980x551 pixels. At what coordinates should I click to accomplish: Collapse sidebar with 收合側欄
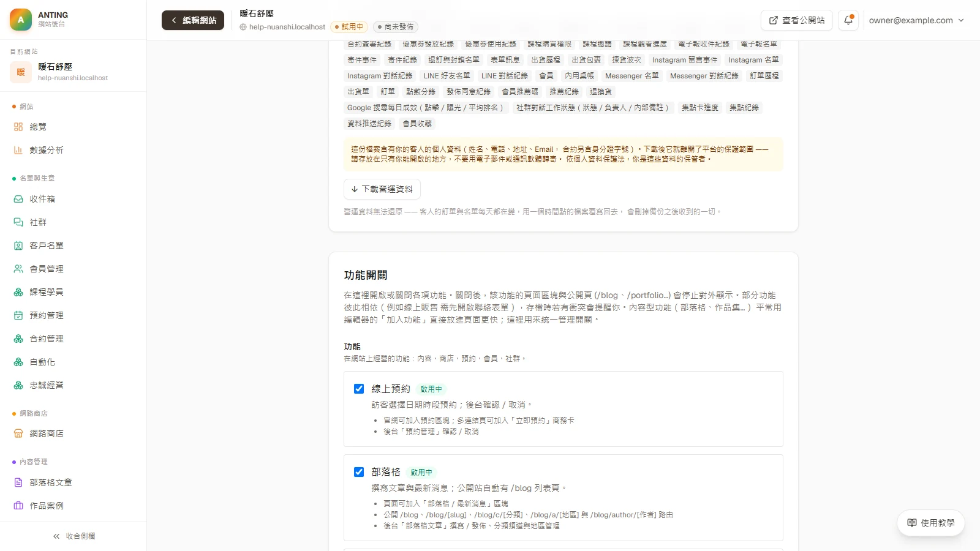pyautogui.click(x=73, y=536)
